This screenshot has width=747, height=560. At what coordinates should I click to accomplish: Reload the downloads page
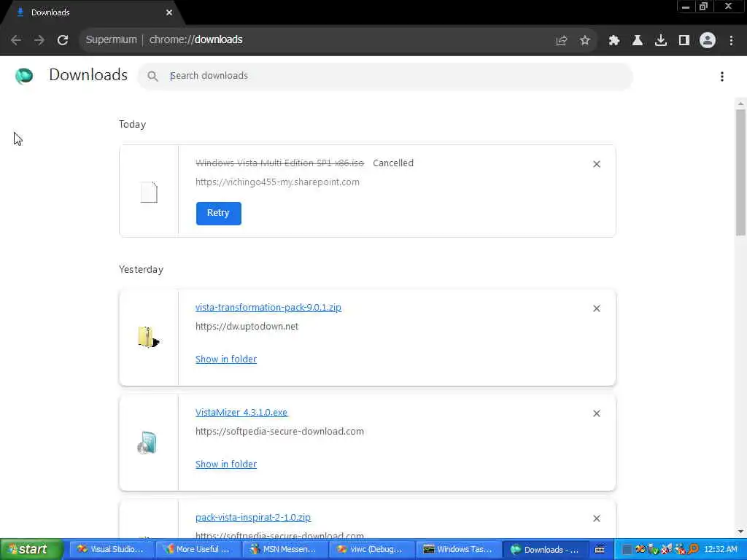pos(63,40)
